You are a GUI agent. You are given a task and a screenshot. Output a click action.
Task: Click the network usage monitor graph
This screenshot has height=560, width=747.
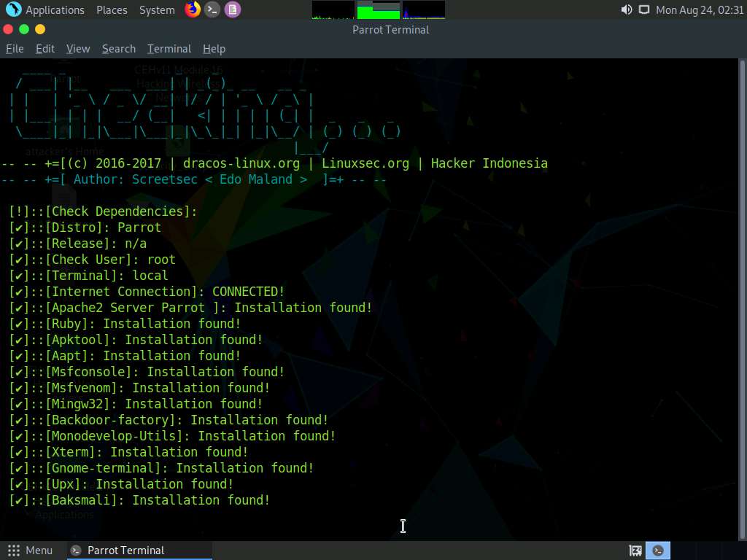(x=424, y=9)
